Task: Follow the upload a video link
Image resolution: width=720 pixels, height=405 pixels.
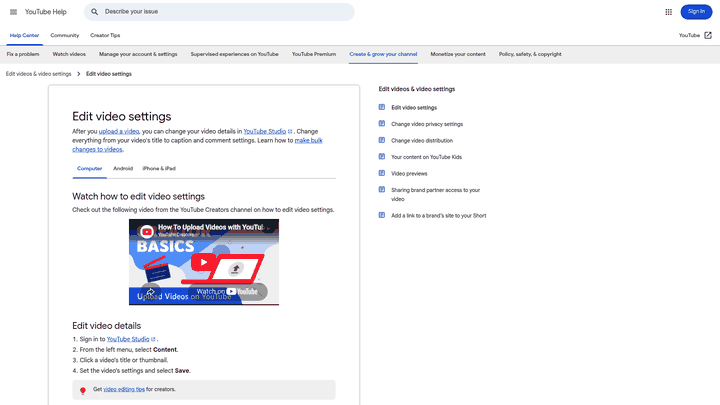Action: [x=119, y=131]
